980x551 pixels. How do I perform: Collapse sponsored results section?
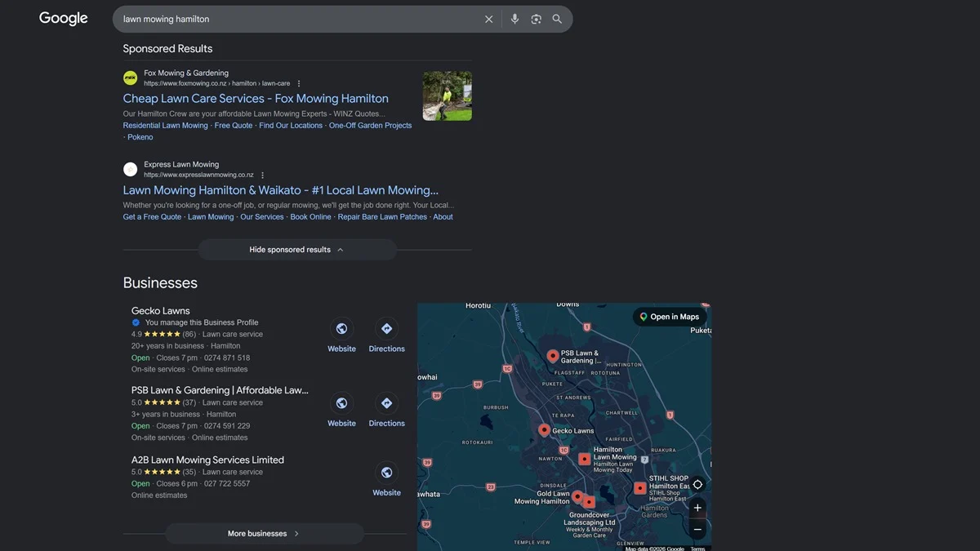(x=296, y=250)
